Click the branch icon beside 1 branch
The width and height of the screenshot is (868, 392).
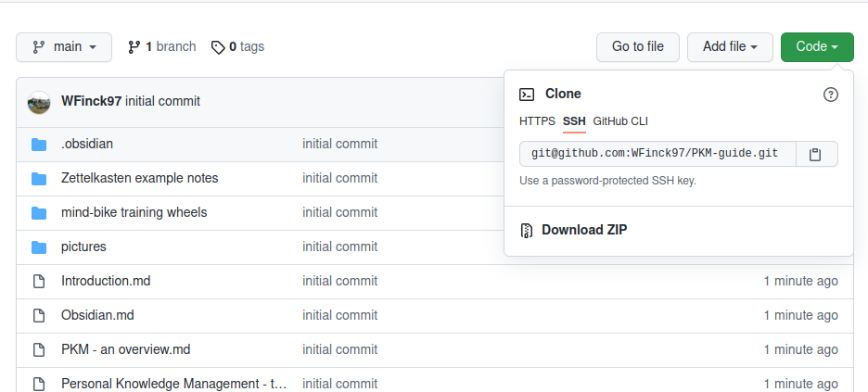[134, 47]
